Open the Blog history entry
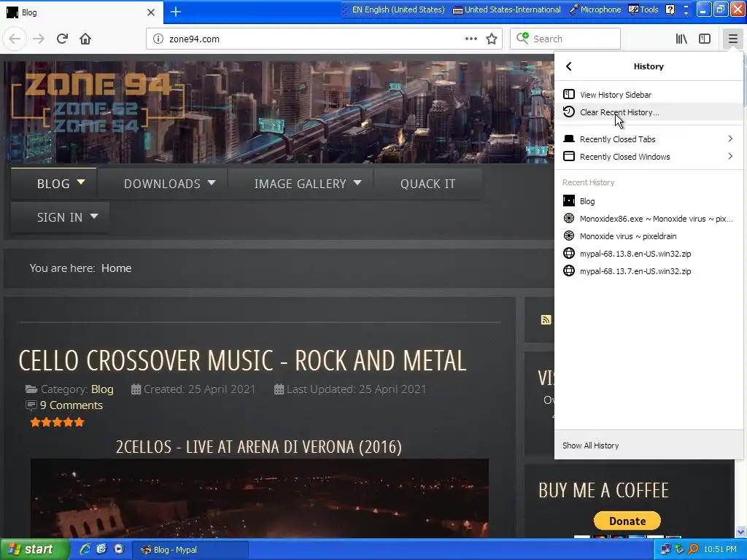 (x=649, y=201)
